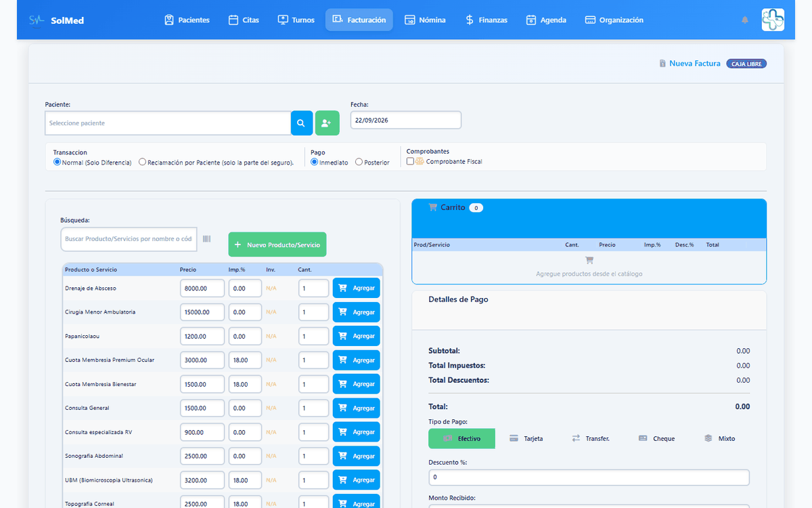Viewport: 812px width, 508px height.
Task: Choose Posterior payment option
Action: [x=359, y=163]
